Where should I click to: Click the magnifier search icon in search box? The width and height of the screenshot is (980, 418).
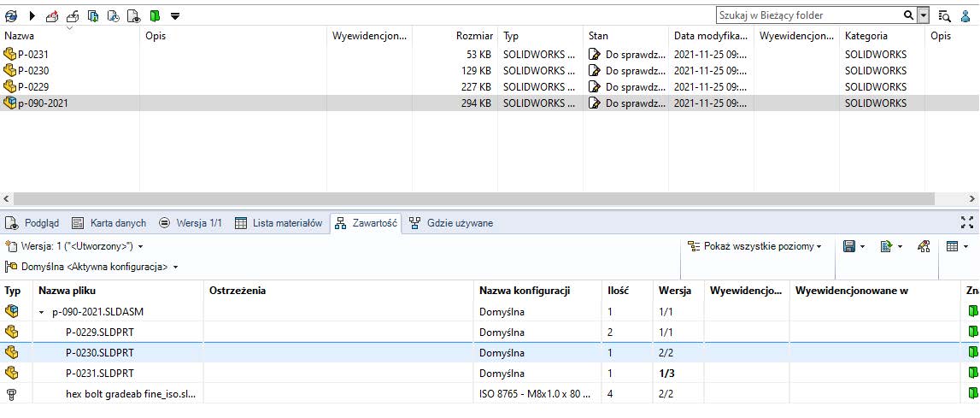tap(908, 15)
